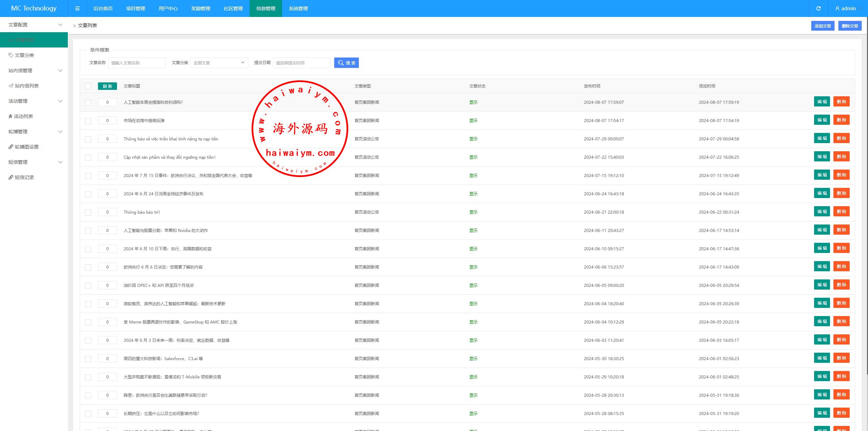The height and width of the screenshot is (431, 868).
Task: Open 轮播图设置 with link icon
Action: click(x=26, y=147)
